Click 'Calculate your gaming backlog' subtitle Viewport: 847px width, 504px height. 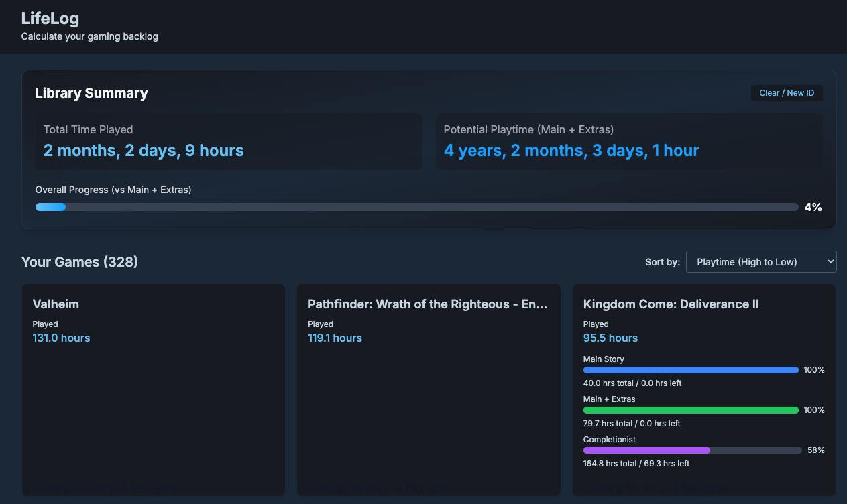pos(90,36)
